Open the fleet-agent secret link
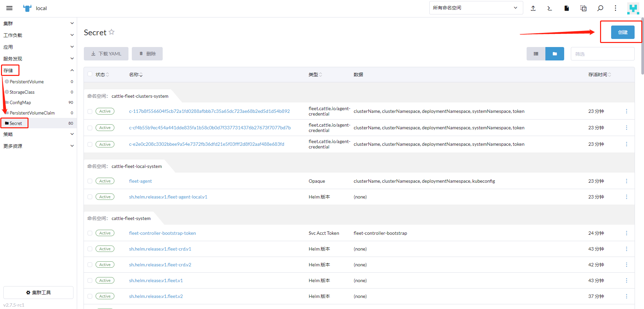This screenshot has width=644, height=309. coord(141,181)
